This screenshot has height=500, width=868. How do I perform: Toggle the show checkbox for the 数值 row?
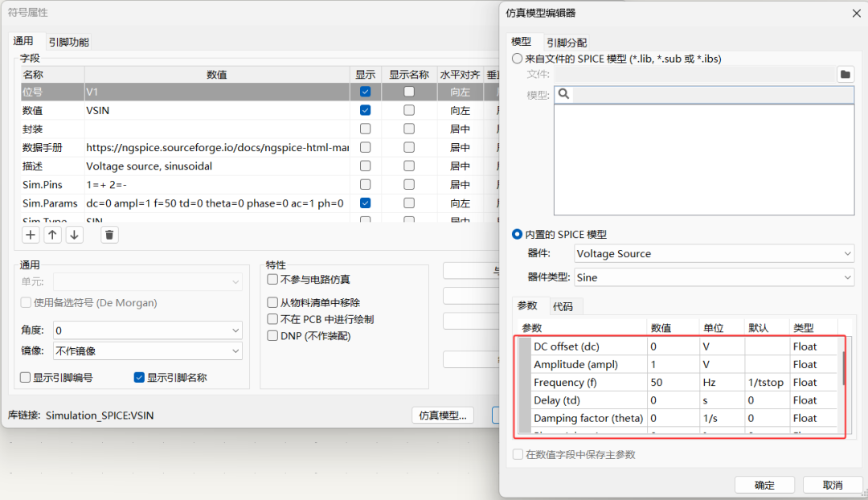coord(366,110)
